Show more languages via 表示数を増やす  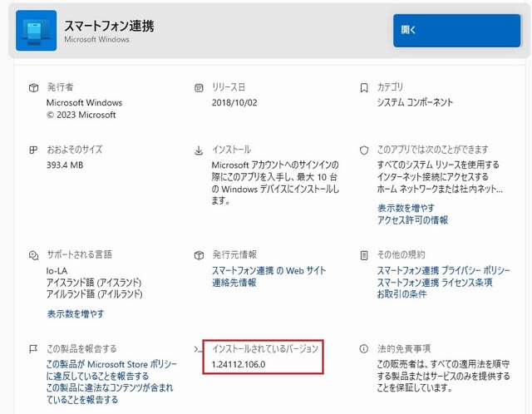pyautogui.click(x=76, y=313)
